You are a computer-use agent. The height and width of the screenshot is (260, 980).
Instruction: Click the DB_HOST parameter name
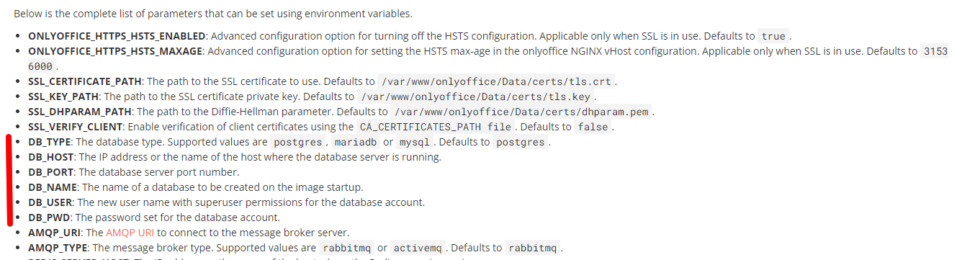coord(51,157)
